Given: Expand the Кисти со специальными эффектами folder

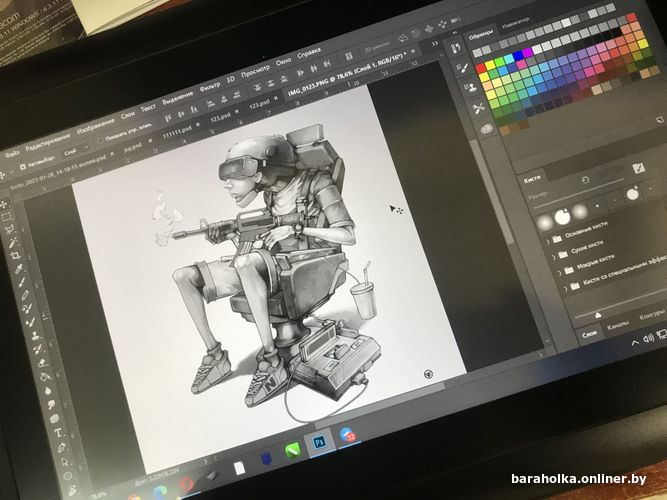Looking at the screenshot, I should [x=565, y=289].
